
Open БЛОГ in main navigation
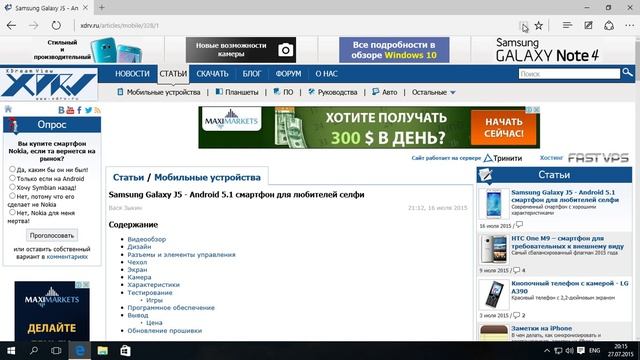point(251,74)
